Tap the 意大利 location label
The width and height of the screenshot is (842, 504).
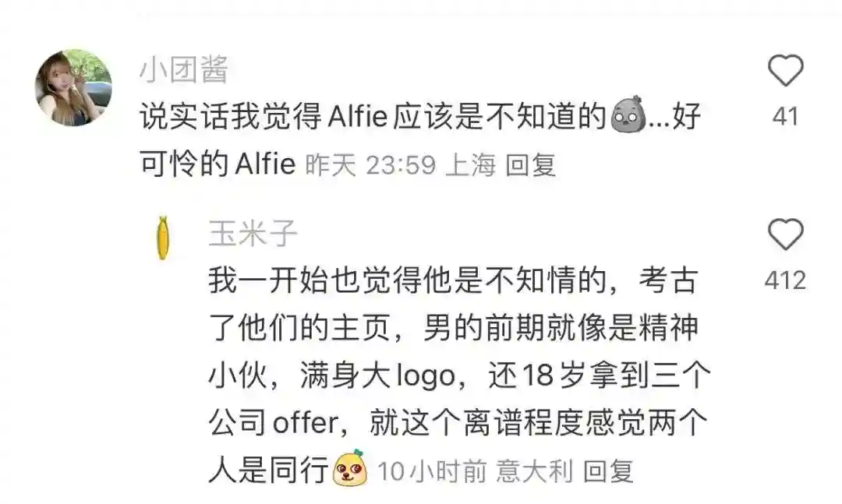[535, 471]
